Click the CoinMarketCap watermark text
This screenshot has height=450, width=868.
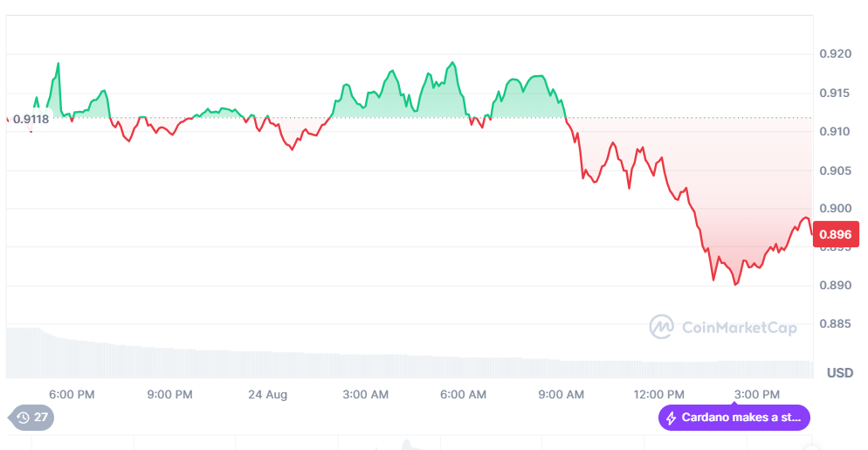[x=739, y=328]
